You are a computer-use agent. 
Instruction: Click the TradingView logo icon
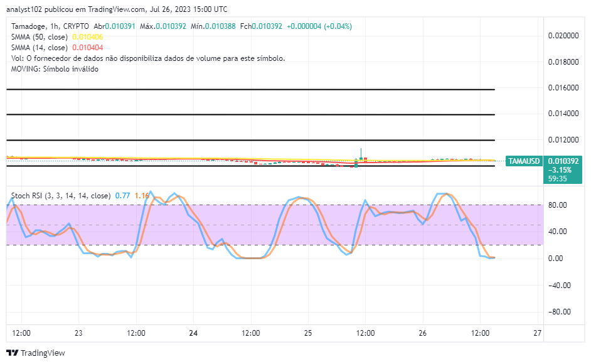[x=13, y=353]
